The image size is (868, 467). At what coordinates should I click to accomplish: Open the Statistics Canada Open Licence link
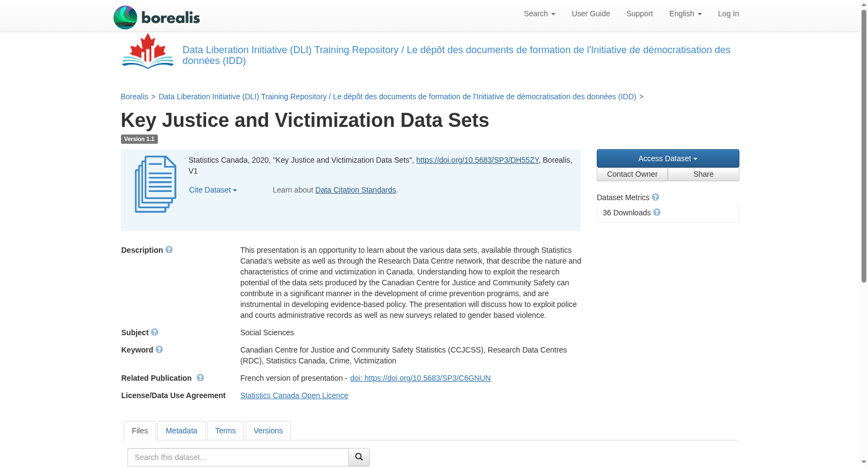tap(294, 395)
